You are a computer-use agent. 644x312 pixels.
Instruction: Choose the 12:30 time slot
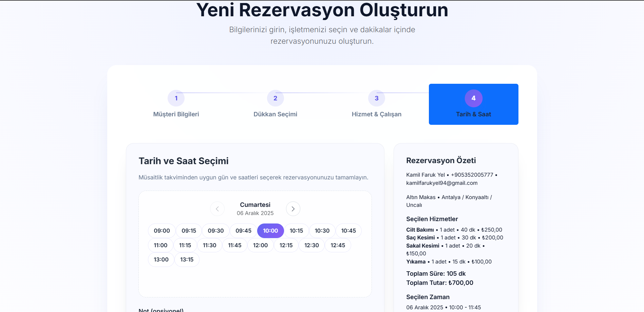point(311,245)
